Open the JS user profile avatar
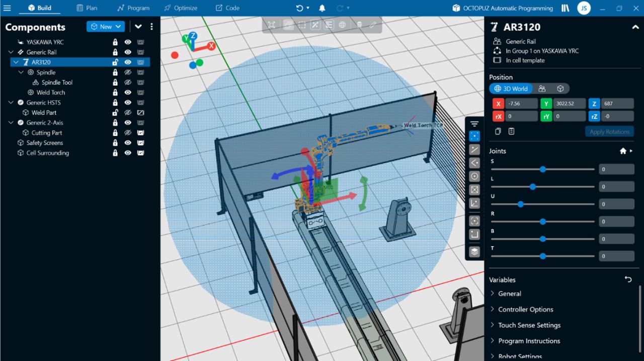Image resolution: width=644 pixels, height=361 pixels. pyautogui.click(x=584, y=8)
